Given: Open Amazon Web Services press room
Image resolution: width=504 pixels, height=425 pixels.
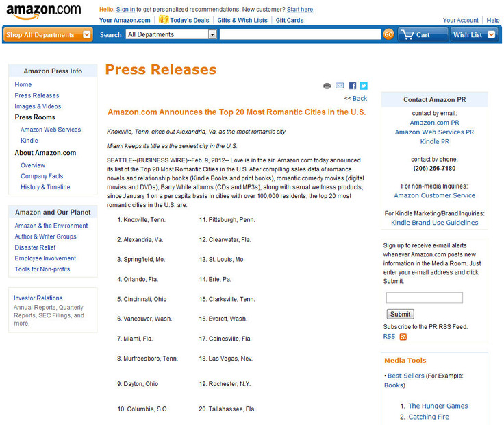Looking at the screenshot, I should tap(51, 130).
